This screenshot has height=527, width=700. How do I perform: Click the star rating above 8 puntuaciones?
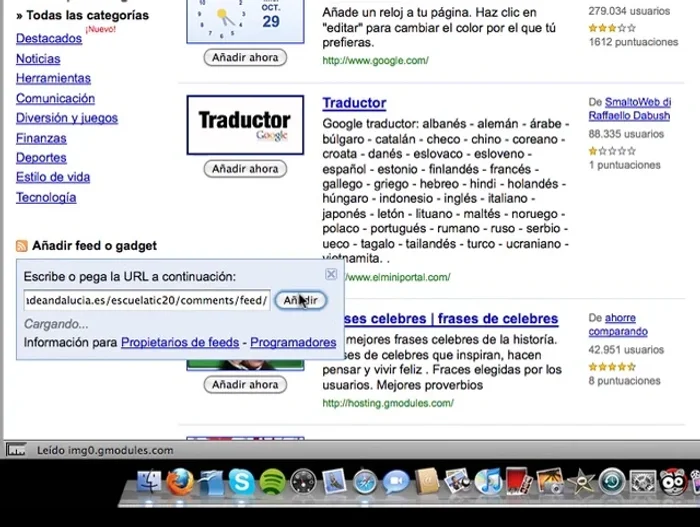pyautogui.click(x=612, y=367)
